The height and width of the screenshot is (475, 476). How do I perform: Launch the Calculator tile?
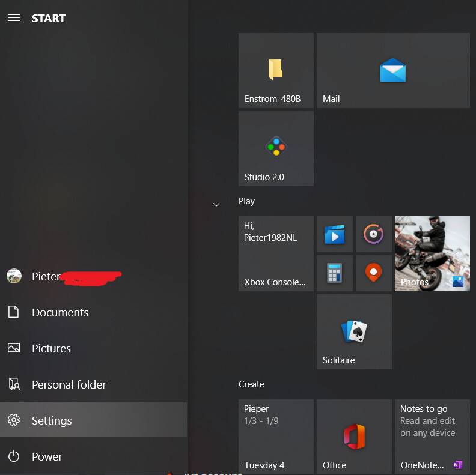tap(335, 273)
